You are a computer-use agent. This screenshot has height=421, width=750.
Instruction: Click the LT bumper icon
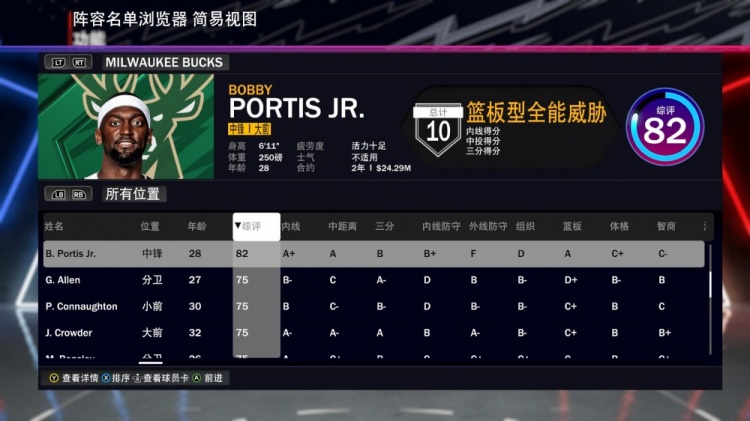click(x=58, y=63)
